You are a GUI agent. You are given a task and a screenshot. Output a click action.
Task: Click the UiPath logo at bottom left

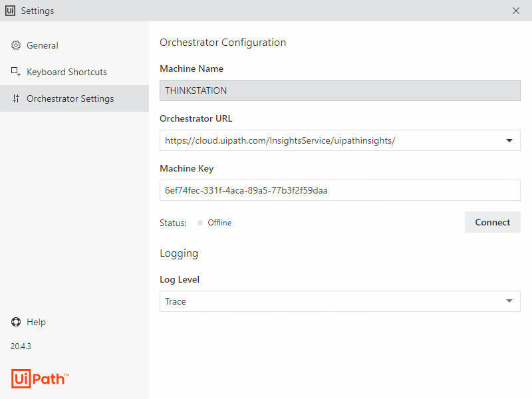(40, 378)
